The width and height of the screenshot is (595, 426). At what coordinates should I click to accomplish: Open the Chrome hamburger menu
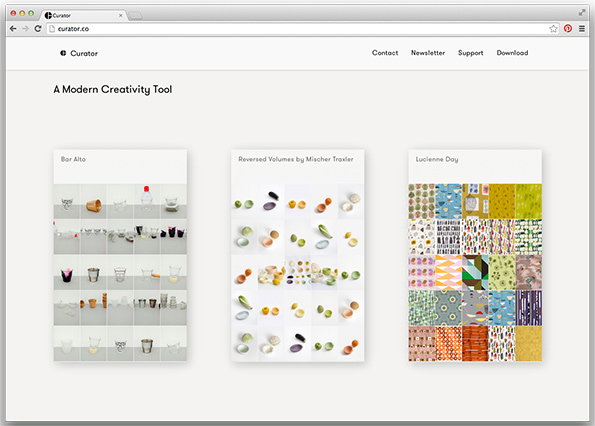[582, 28]
